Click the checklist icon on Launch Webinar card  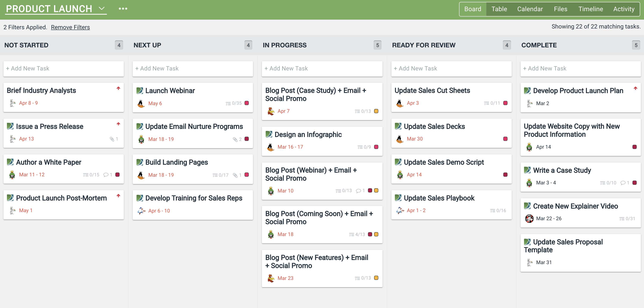228,103
